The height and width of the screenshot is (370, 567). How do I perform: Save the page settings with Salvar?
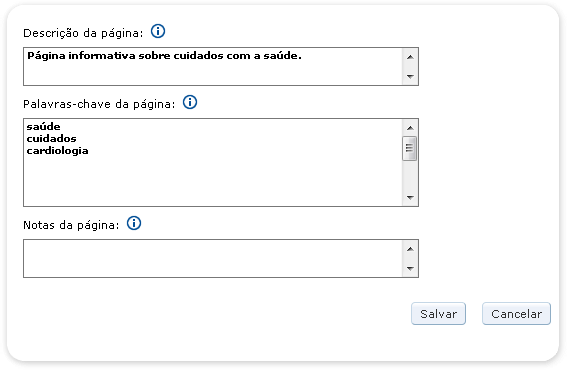[438, 314]
